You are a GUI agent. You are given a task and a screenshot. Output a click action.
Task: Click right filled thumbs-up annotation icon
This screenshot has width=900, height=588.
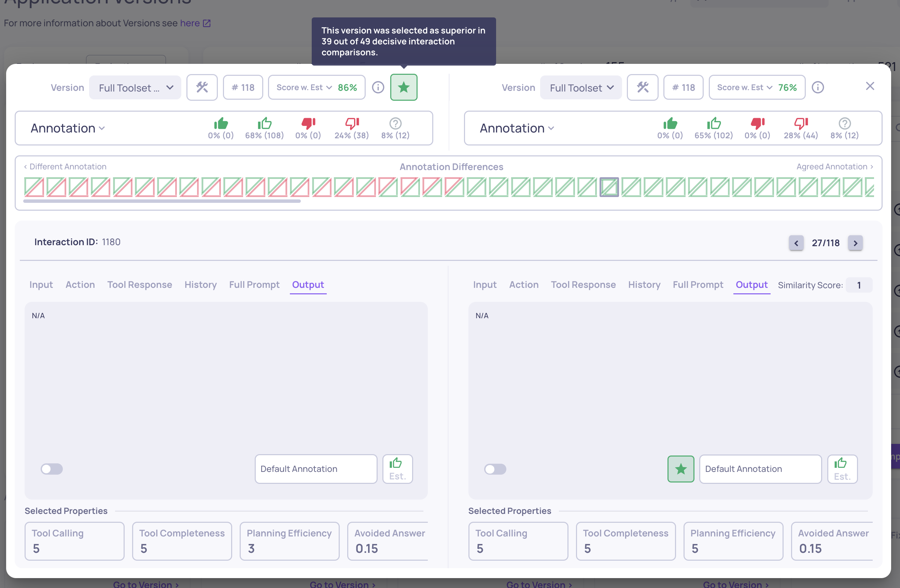click(x=670, y=123)
